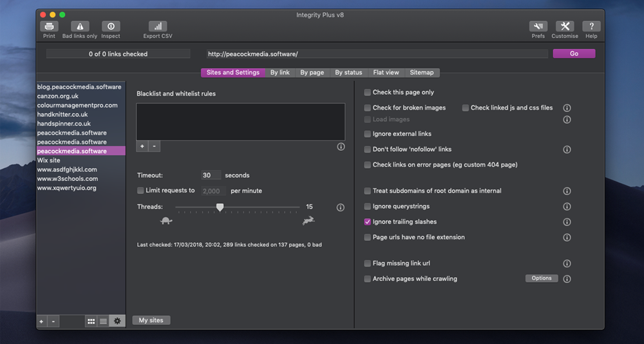Tick Archive pages while crawling
This screenshot has height=344, width=644.
[368, 279]
